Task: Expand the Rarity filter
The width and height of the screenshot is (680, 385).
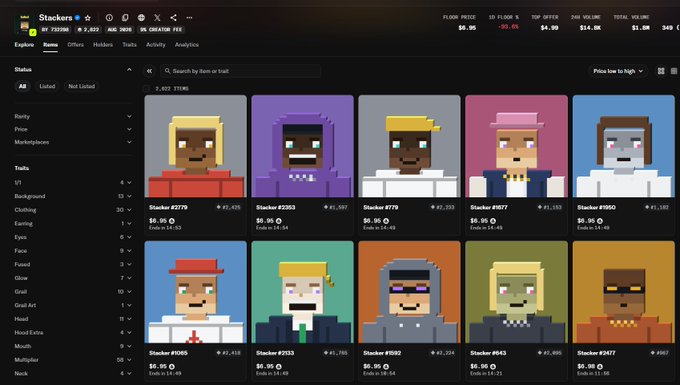Action: (73, 116)
